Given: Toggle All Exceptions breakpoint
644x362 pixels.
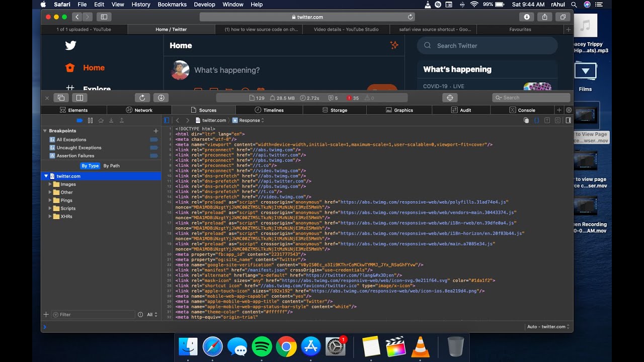Looking at the screenshot, I should pos(154,140).
